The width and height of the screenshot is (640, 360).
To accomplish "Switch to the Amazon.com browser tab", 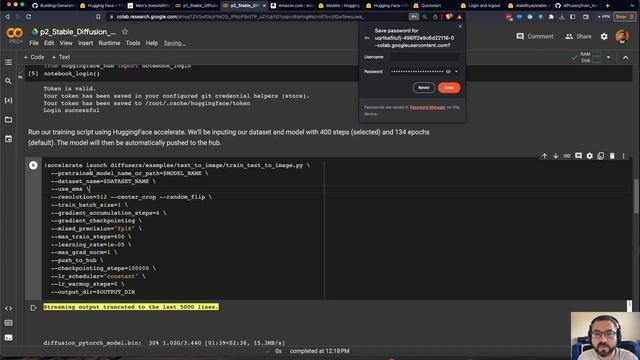I will tap(292, 6).
